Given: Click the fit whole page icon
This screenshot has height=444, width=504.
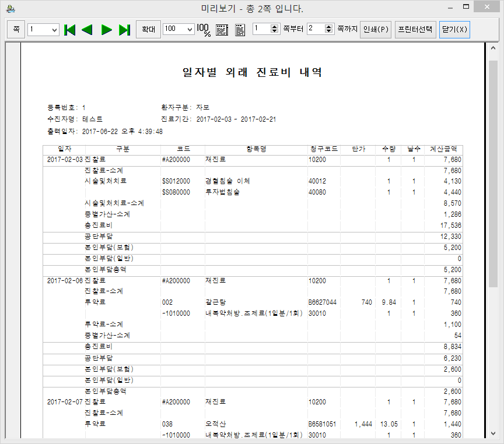Looking at the screenshot, I should [239, 29].
